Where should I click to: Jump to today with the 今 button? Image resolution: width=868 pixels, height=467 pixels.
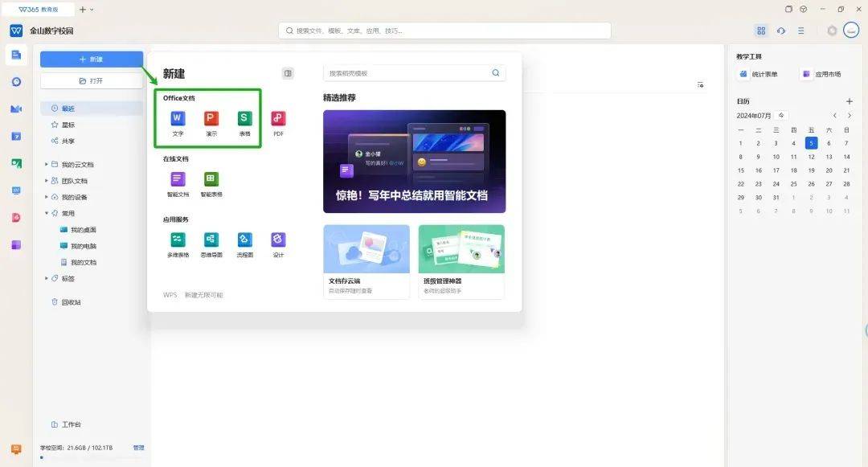click(781, 115)
